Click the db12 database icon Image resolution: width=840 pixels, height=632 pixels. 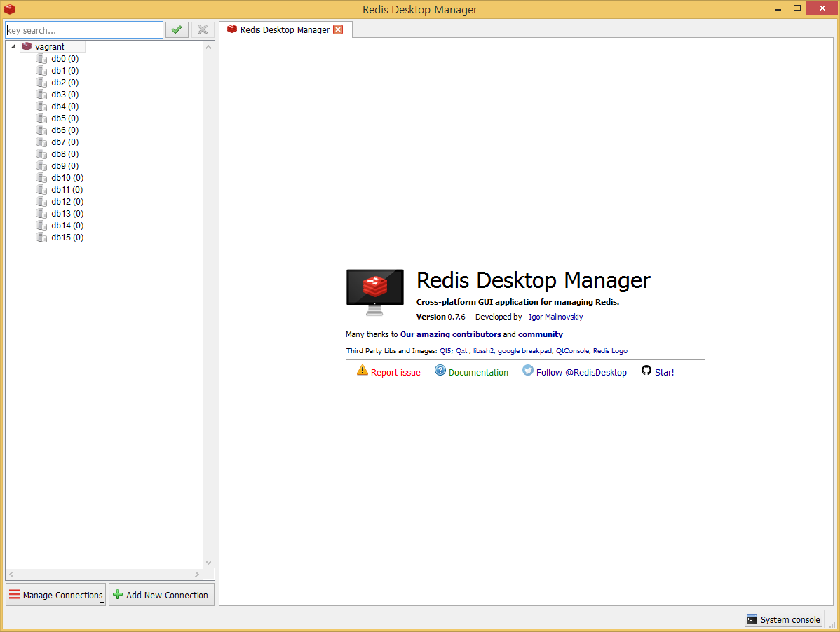[x=41, y=201]
